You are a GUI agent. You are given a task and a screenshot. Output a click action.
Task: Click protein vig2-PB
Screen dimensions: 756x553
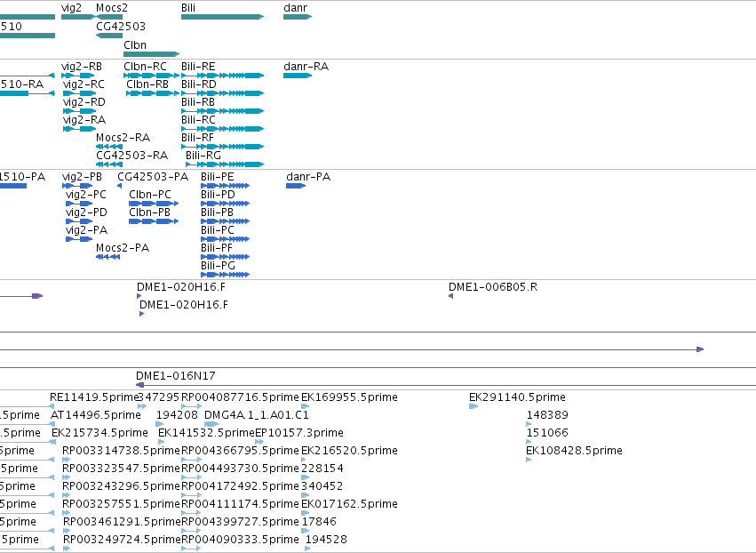click(82, 177)
